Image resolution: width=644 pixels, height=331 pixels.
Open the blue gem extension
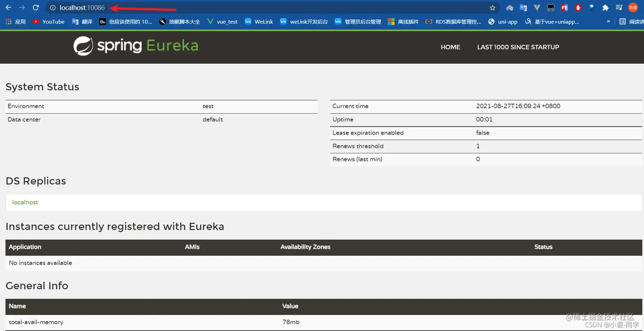click(592, 8)
